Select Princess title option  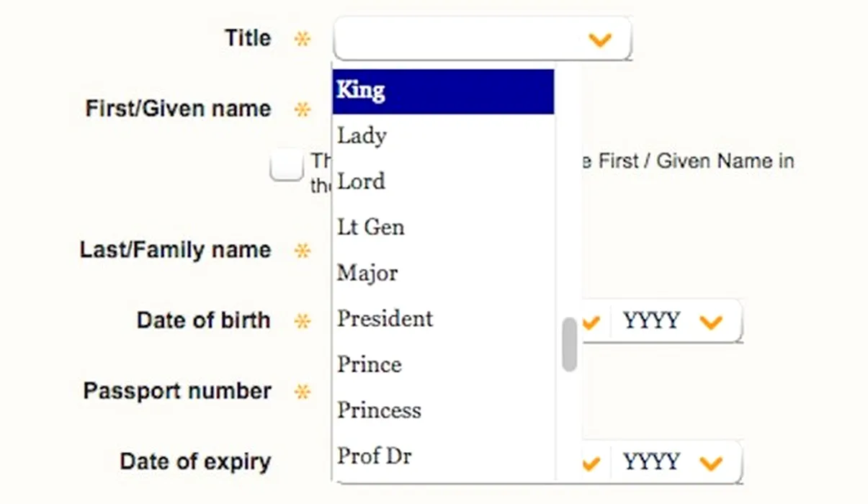tap(442, 410)
